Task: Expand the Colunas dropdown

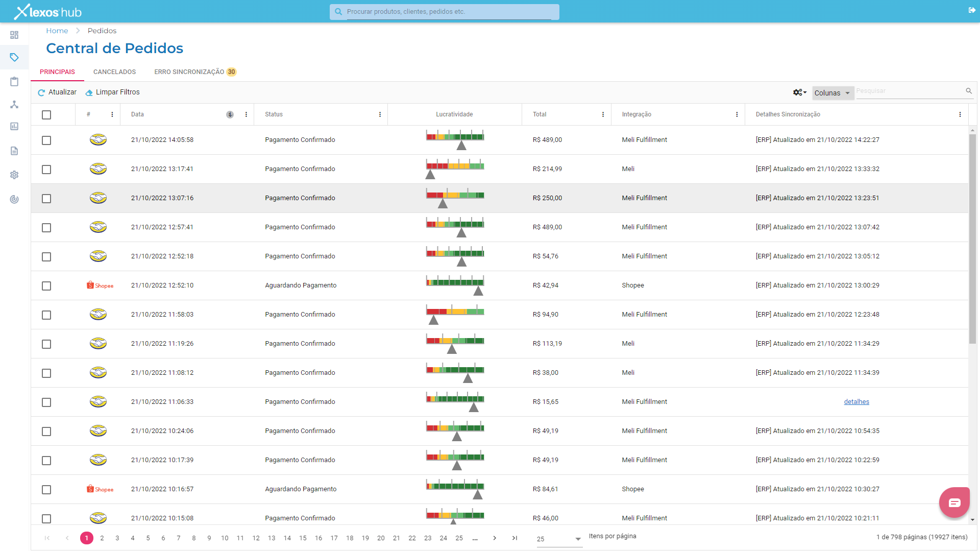Action: coord(832,93)
